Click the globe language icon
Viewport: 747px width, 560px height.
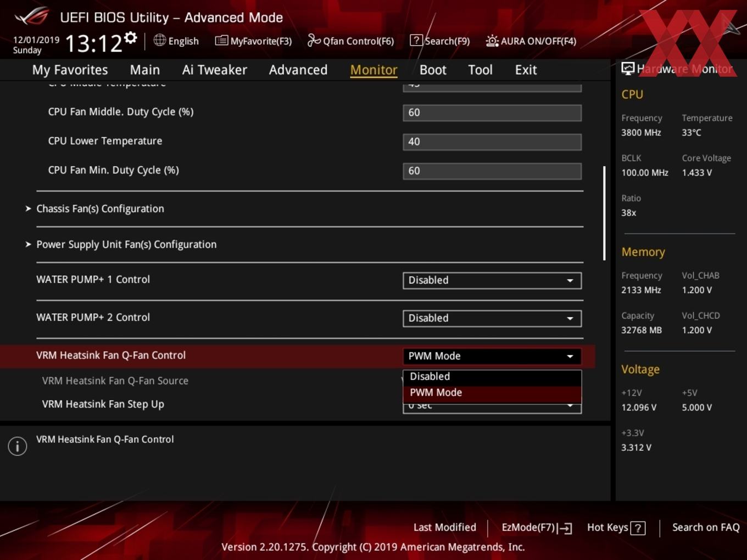tap(159, 40)
